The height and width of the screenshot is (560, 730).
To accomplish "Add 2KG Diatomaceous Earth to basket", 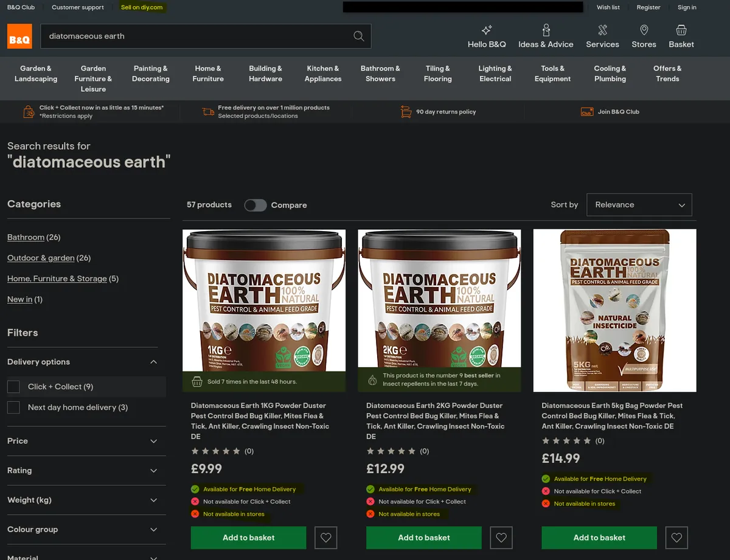I will (424, 538).
